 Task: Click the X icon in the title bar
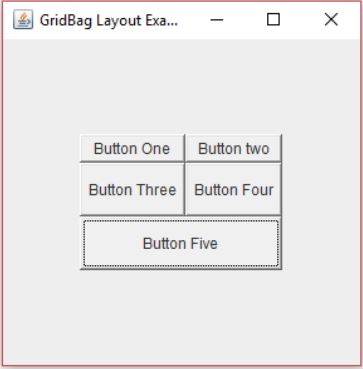click(331, 20)
